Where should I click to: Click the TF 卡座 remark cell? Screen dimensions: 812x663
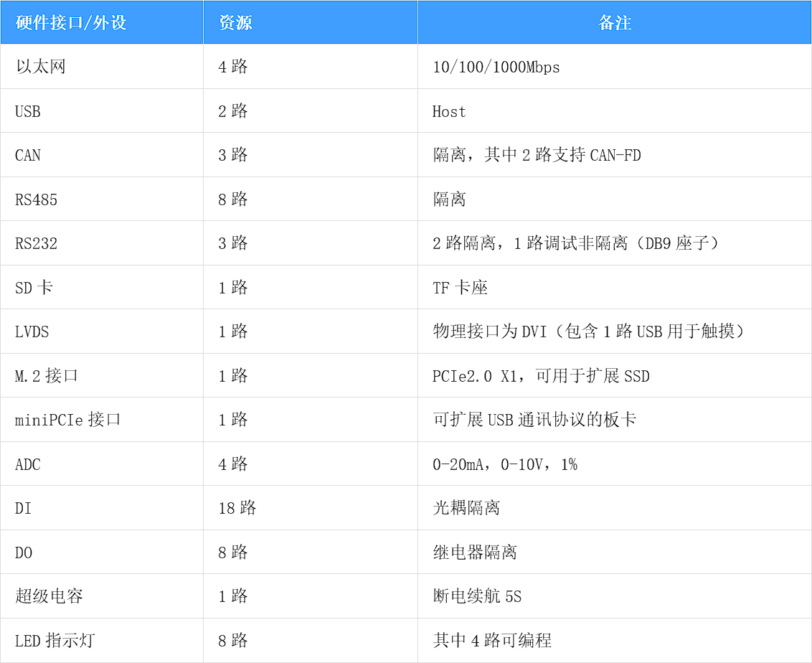460,288
